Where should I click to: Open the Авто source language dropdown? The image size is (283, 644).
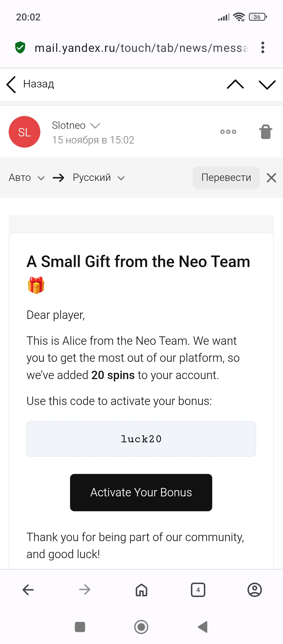[x=27, y=178]
